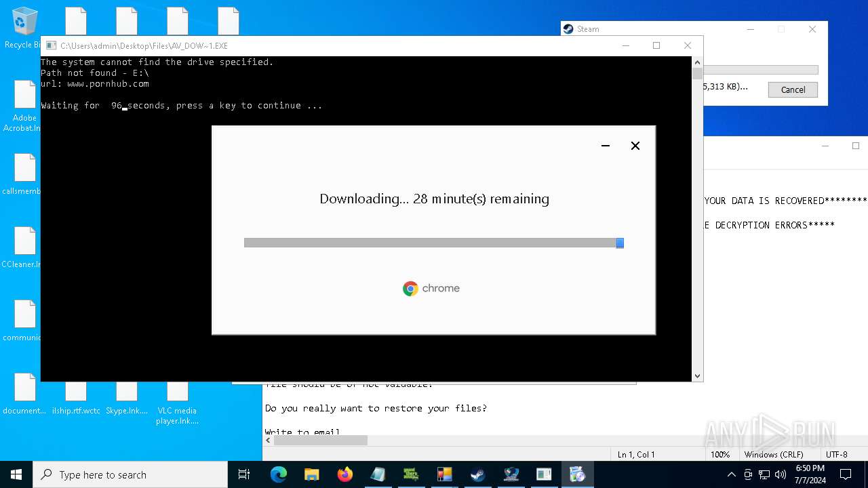Click the Cancel button in the Steam window
Screen dimensions: 868x488
click(793, 89)
